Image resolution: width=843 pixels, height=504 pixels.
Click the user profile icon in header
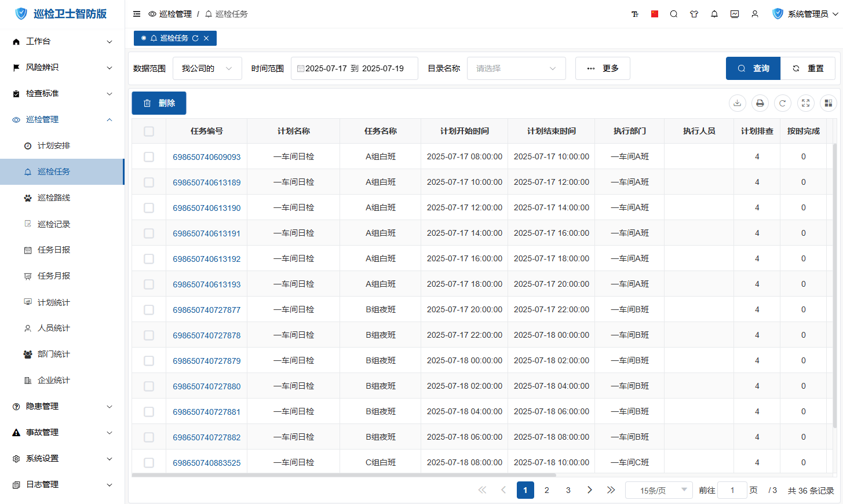[755, 14]
